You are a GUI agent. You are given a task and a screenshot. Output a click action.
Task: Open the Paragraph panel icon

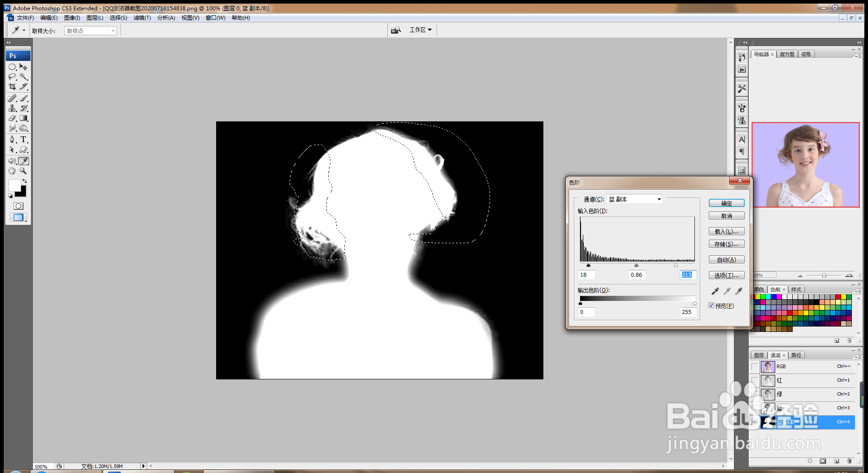pos(742,152)
